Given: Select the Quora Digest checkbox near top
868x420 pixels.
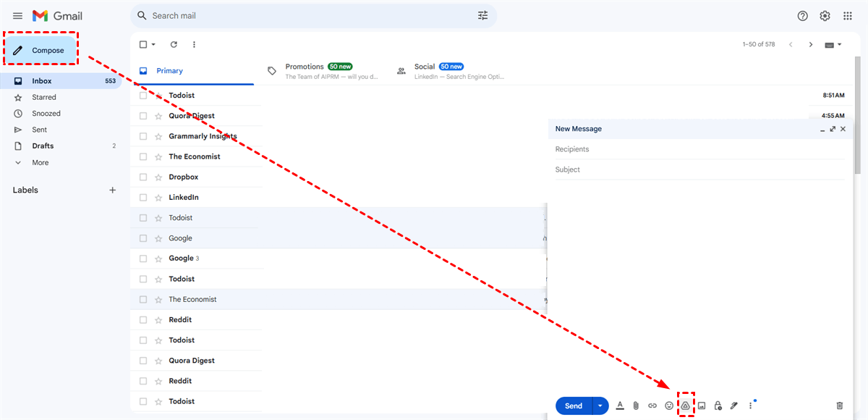Looking at the screenshot, I should [143, 116].
